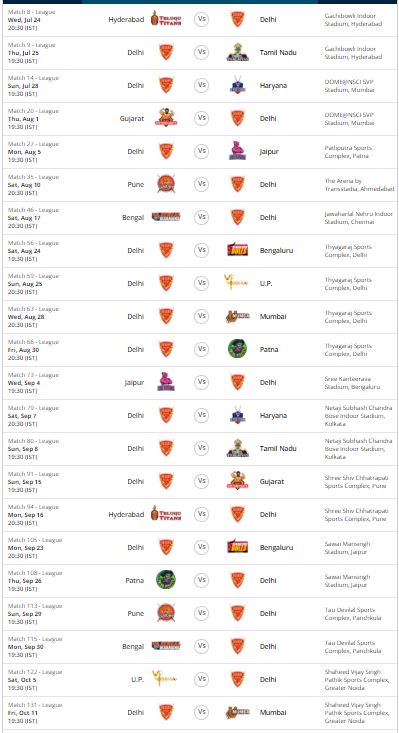The image size is (399, 733).
Task: Click Bengal Warriors logo in Match 46
Action: pyautogui.click(x=166, y=217)
